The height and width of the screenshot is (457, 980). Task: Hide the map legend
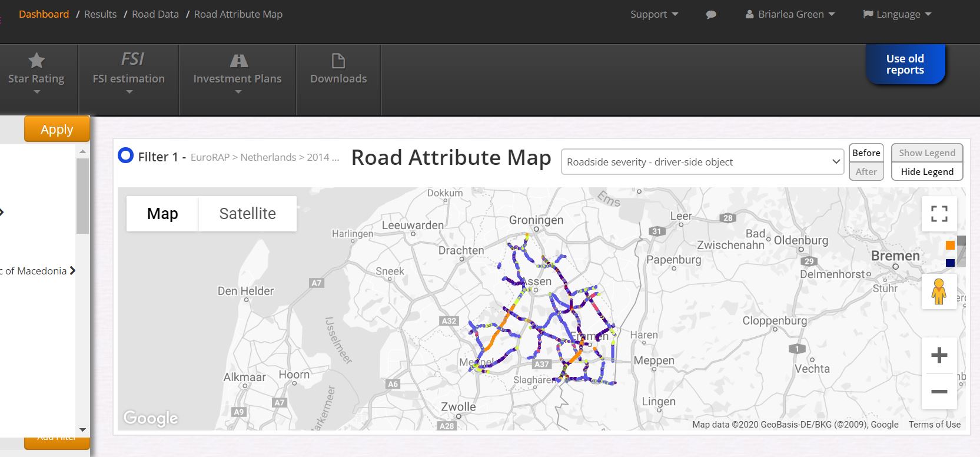coord(927,171)
